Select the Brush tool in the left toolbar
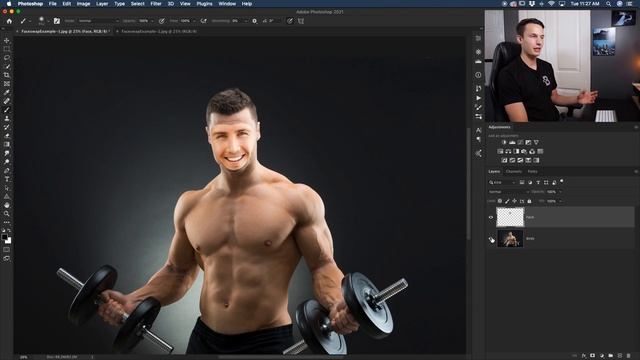The image size is (640, 360). click(7, 110)
